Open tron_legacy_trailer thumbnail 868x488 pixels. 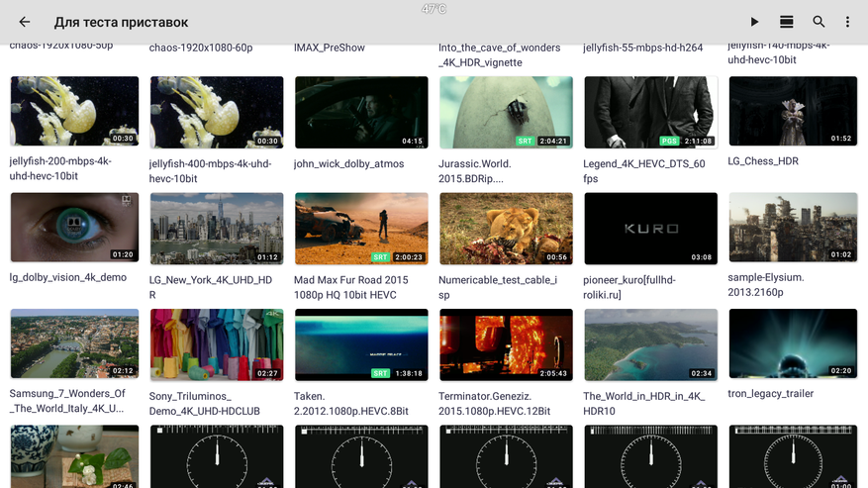[x=793, y=343]
